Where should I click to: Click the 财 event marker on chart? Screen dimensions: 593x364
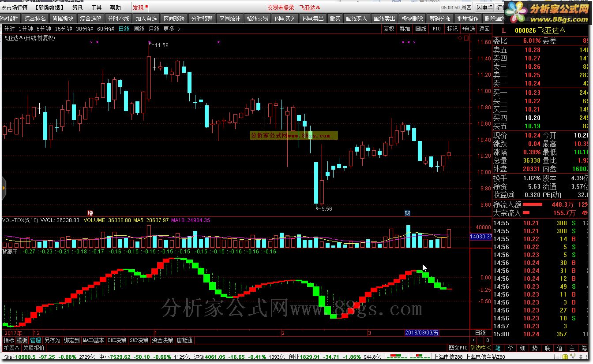click(408, 213)
